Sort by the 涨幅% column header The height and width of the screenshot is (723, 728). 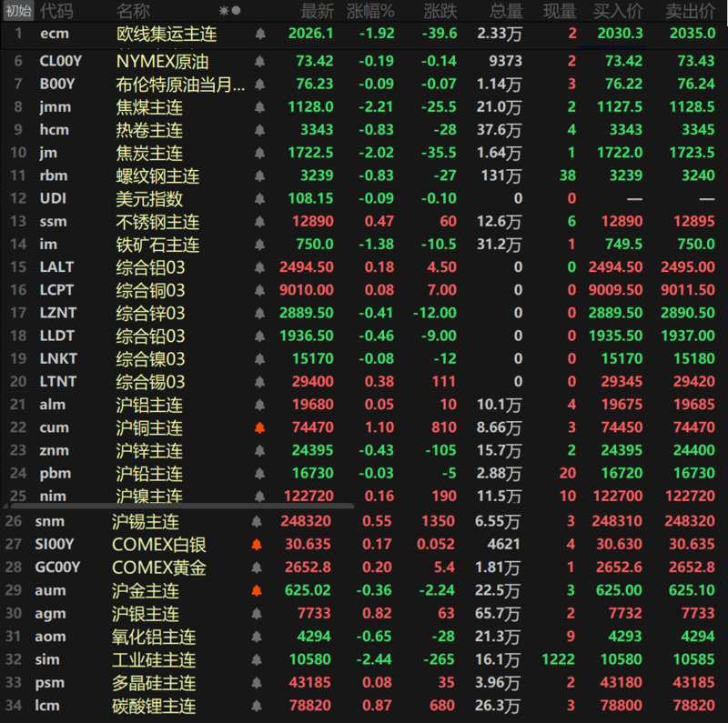[x=370, y=11]
